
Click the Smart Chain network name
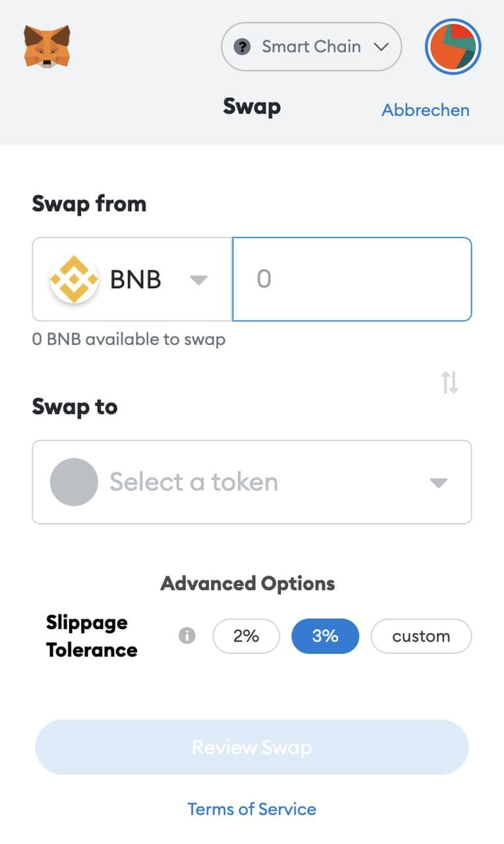[x=311, y=47]
